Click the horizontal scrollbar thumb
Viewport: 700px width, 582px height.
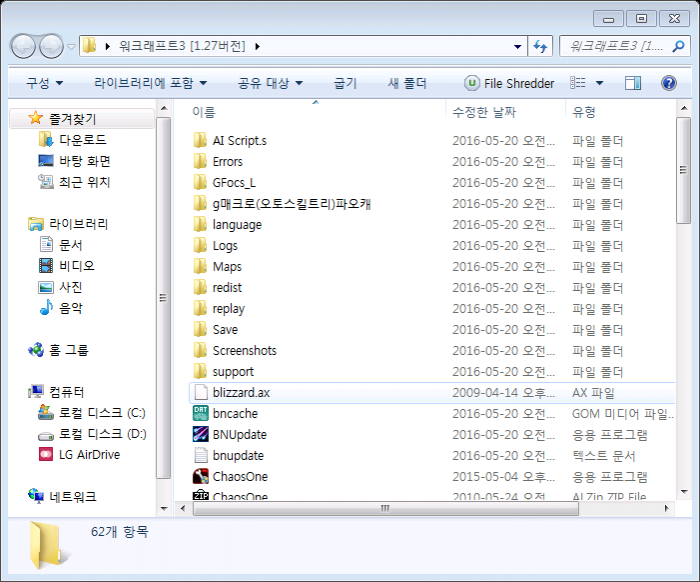(x=385, y=508)
